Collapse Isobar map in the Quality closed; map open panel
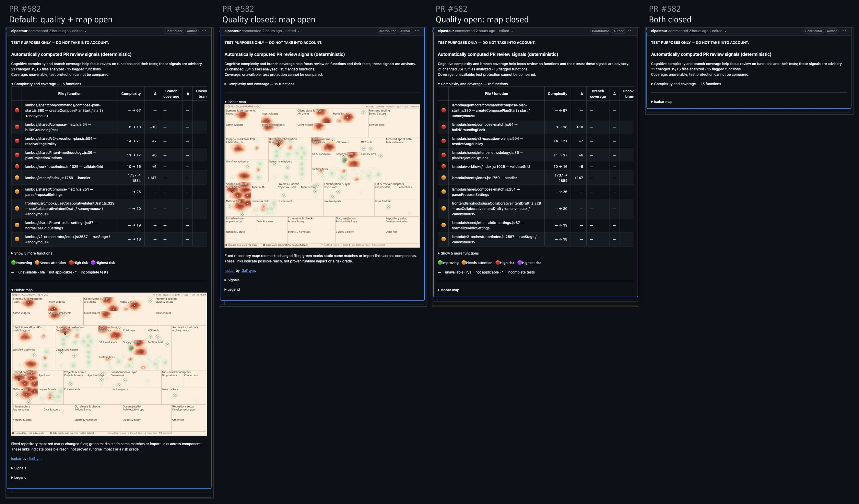Image resolution: width=859 pixels, height=504 pixels. [x=235, y=102]
